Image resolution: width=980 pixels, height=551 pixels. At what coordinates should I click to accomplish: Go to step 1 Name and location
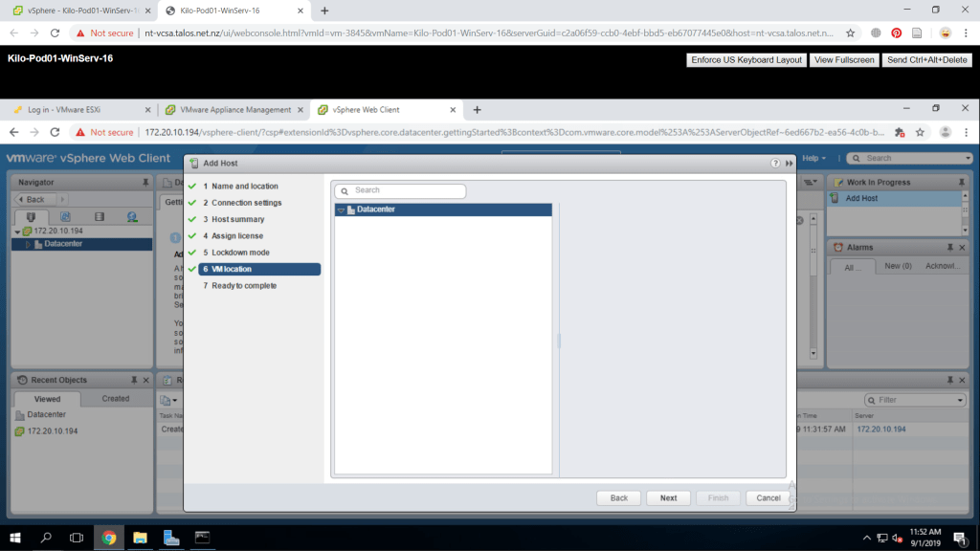click(245, 187)
